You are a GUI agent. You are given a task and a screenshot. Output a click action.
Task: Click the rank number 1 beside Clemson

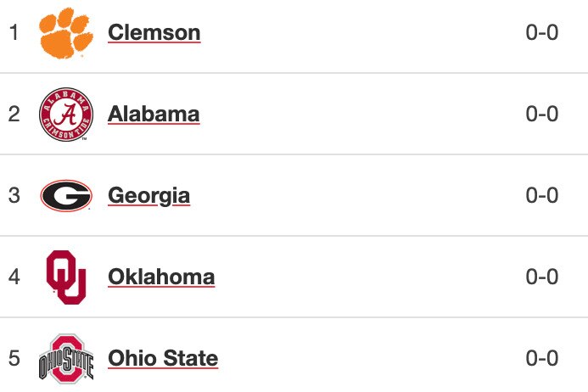coord(14,33)
